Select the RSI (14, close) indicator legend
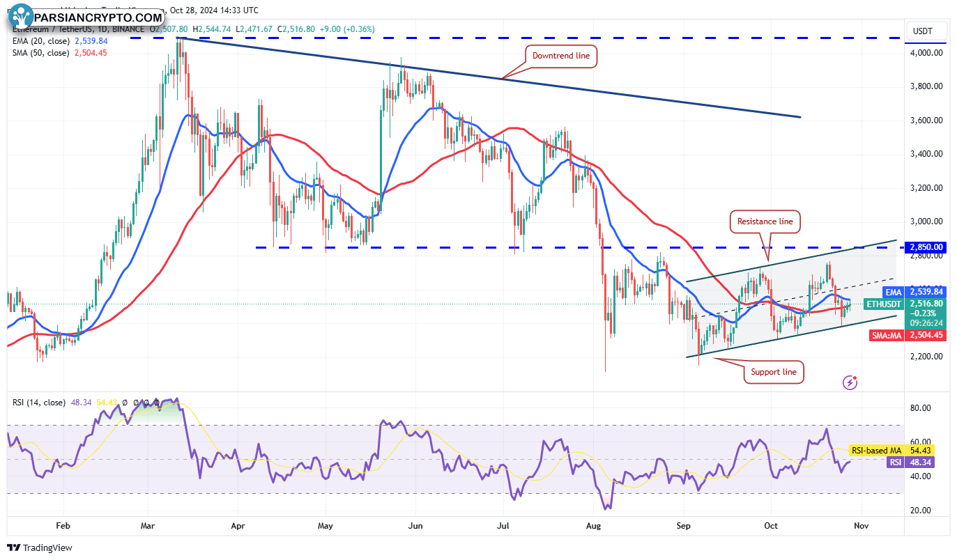Screen dimensions: 957x560 [x=39, y=403]
